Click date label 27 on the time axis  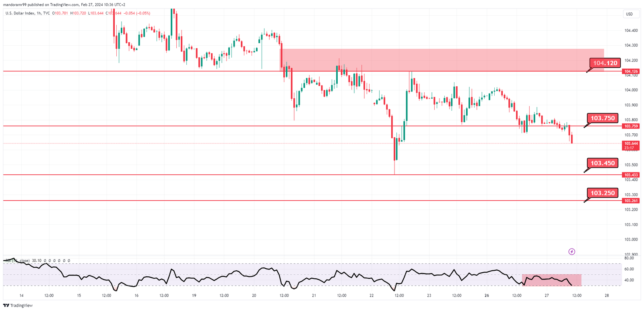click(x=547, y=296)
